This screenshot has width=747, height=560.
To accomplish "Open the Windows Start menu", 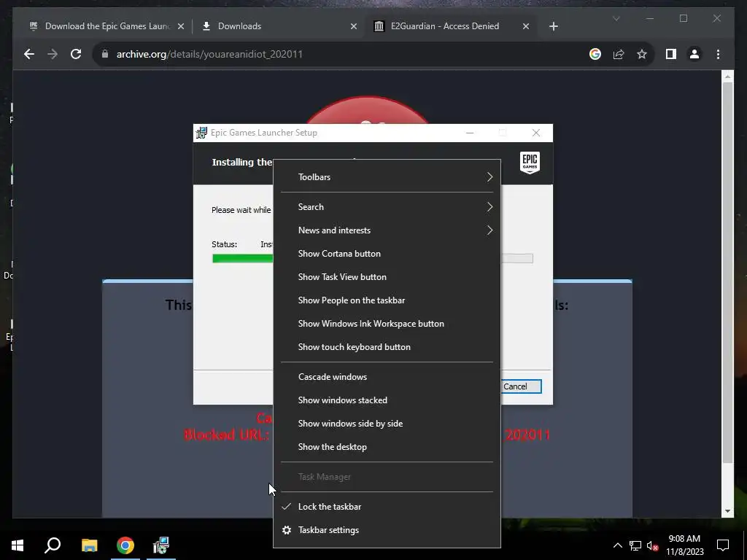I will coord(18,545).
